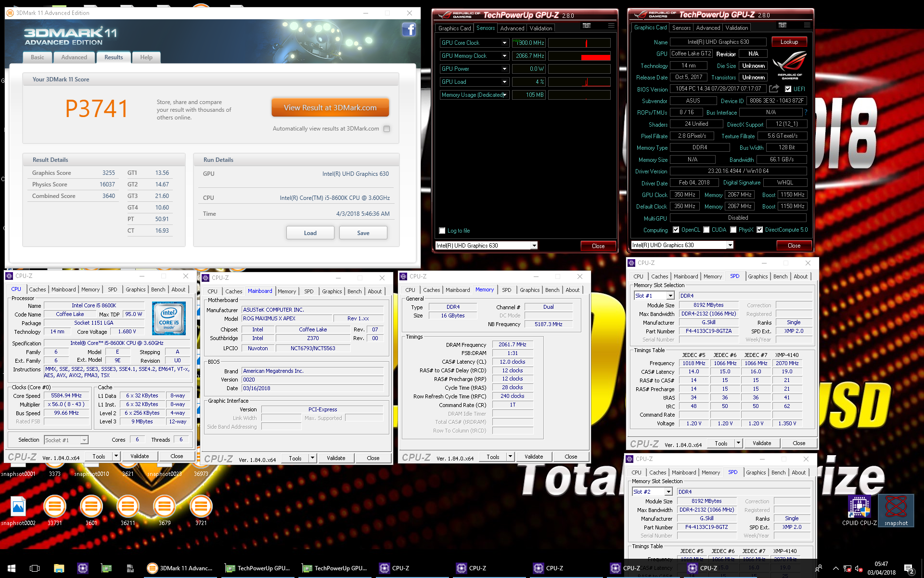This screenshot has width=924, height=578.
Task: Open the 3679 desktop result icon
Action: pyautogui.click(x=165, y=511)
